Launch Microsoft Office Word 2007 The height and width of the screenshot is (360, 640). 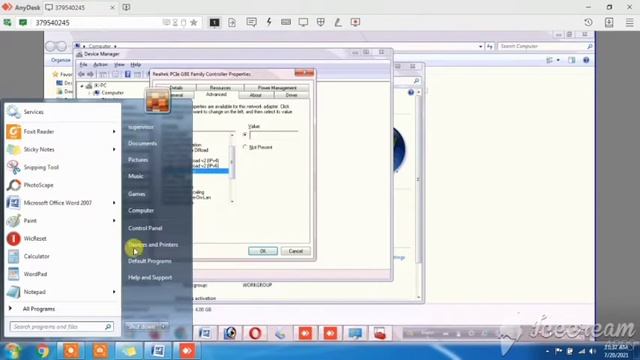tap(62, 203)
